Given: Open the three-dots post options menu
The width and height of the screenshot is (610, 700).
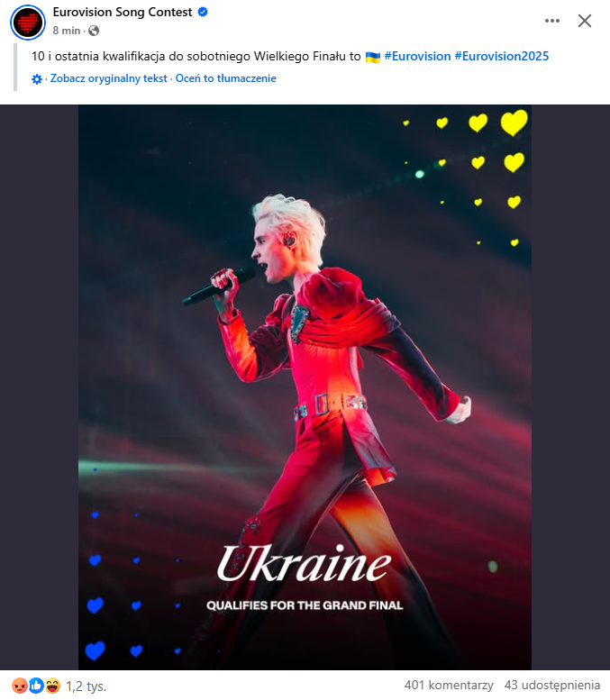Looking at the screenshot, I should point(552,21).
